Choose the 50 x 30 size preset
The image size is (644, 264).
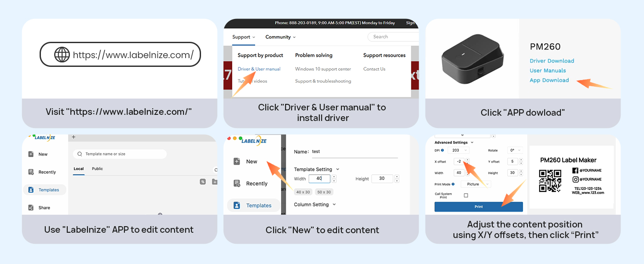324,192
